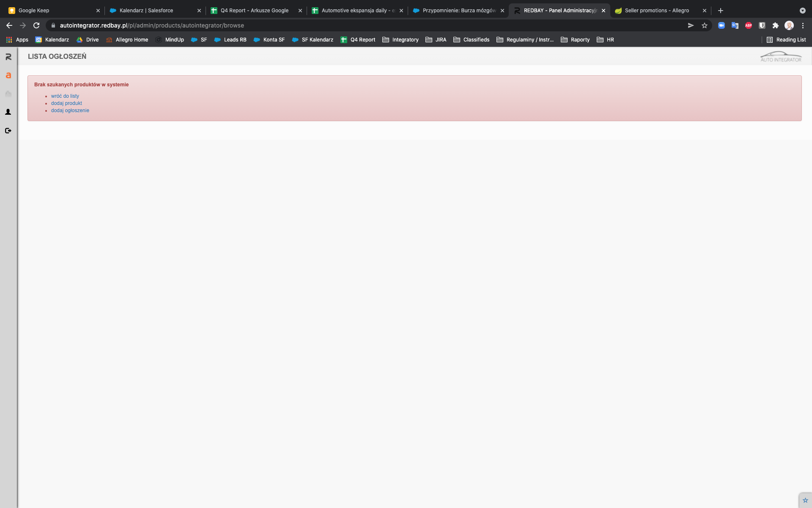The height and width of the screenshot is (508, 812).
Task: Click the star icon at bottom right
Action: pyautogui.click(x=805, y=500)
